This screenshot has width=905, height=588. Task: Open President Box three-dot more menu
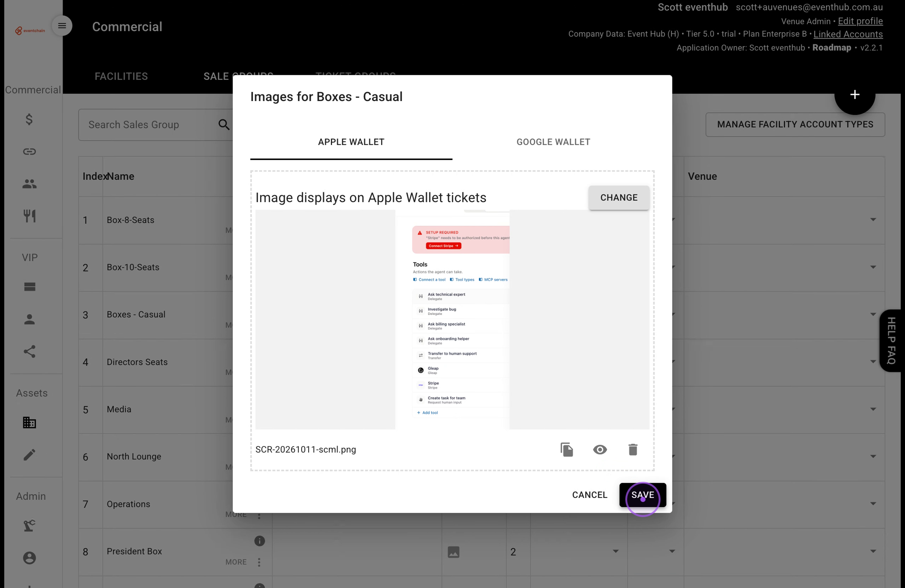259,562
